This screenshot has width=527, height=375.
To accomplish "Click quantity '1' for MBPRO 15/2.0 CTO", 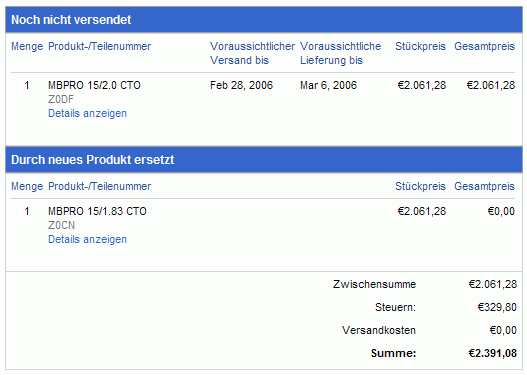I will click(x=27, y=85).
